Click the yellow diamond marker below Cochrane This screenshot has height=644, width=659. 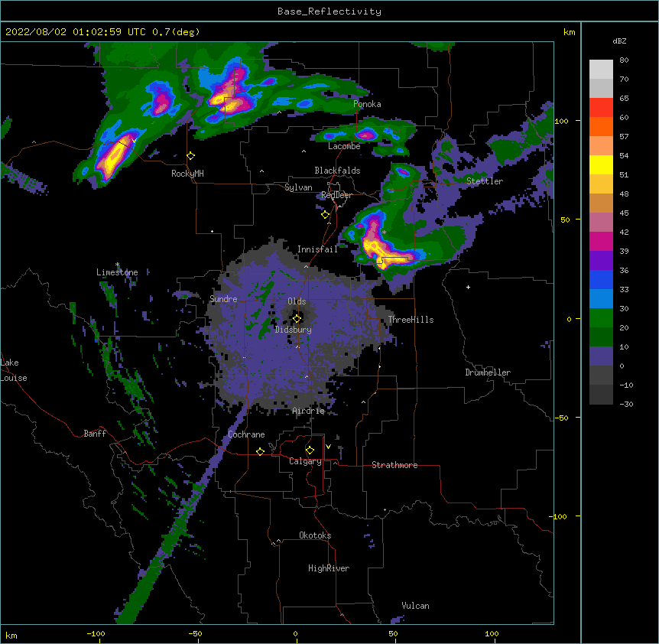click(260, 451)
